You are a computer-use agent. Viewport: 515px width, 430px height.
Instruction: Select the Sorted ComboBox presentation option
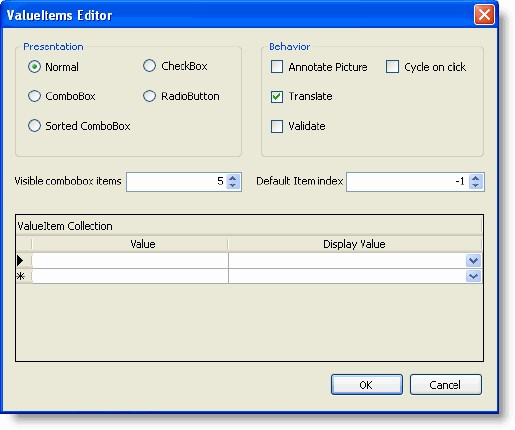point(34,126)
